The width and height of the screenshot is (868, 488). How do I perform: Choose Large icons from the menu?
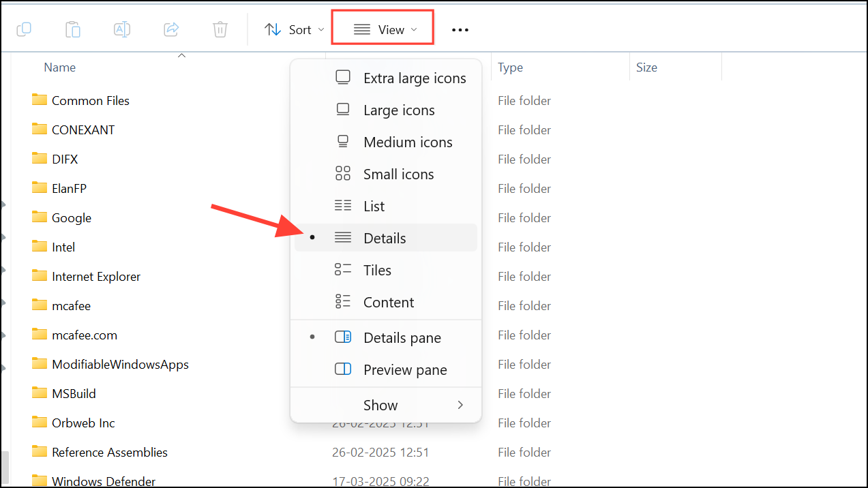[399, 110]
